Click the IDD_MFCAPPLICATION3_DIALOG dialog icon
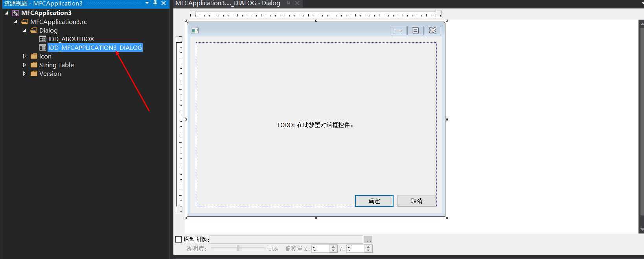644x259 pixels. (x=42, y=48)
